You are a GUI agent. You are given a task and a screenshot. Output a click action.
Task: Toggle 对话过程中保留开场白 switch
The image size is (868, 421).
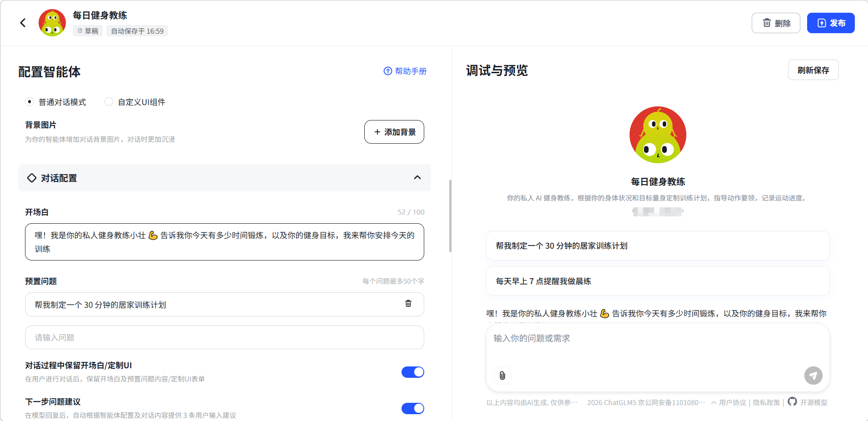coord(412,372)
